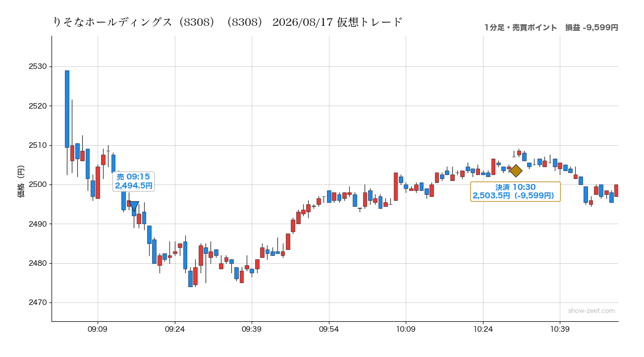Select the 2520 price axis label

pos(38,106)
